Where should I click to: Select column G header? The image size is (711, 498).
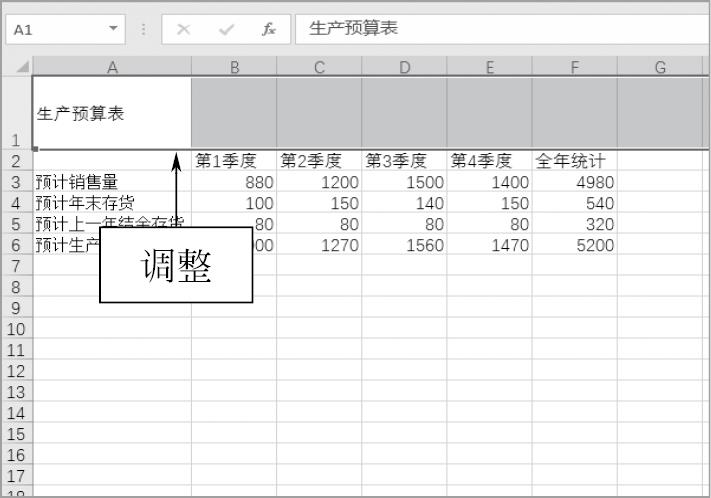(x=660, y=67)
